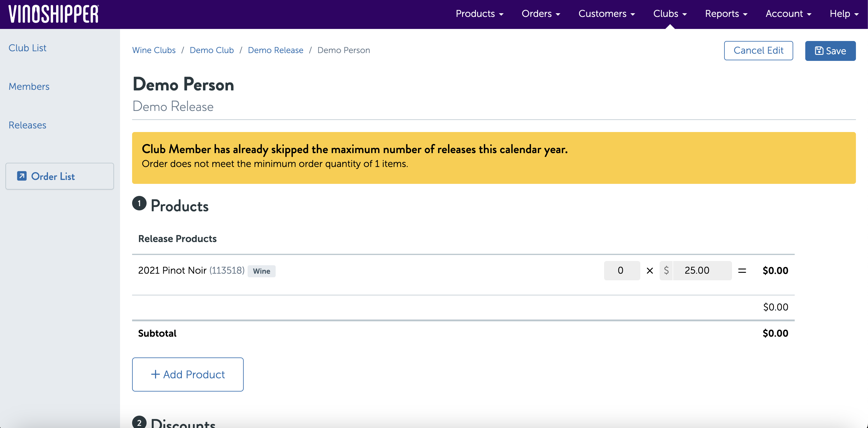Image resolution: width=868 pixels, height=428 pixels.
Task: Open the Reports menu
Action: (x=726, y=14)
